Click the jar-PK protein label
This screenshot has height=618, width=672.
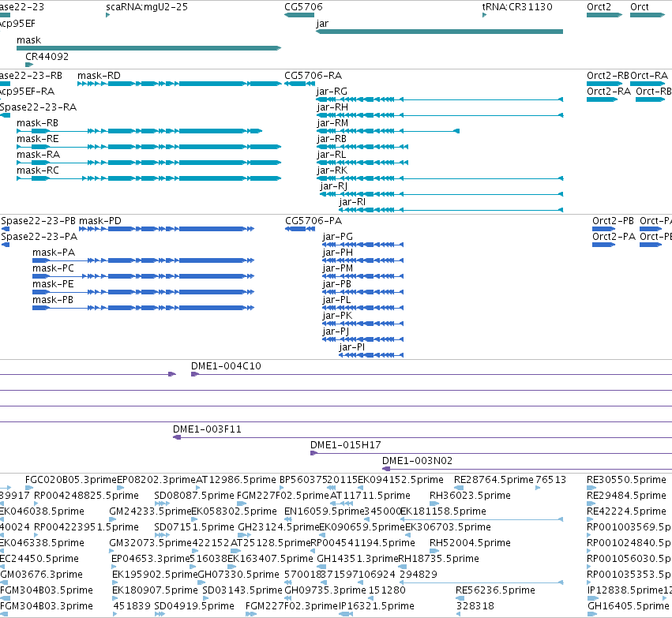pyautogui.click(x=337, y=316)
